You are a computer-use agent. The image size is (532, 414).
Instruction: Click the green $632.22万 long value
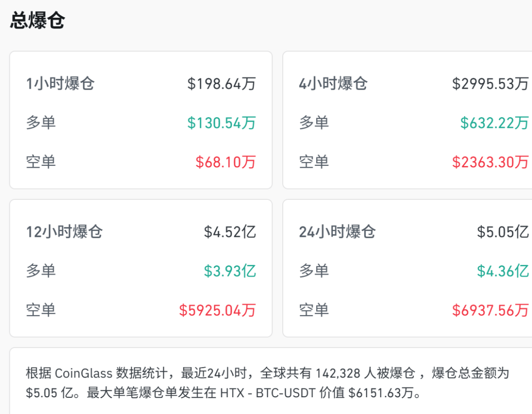(495, 123)
